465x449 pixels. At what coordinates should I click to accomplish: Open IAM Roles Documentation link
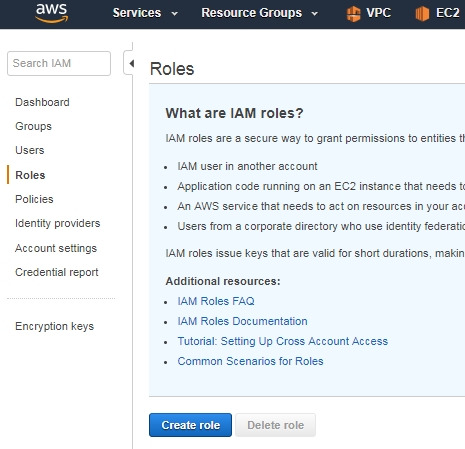pyautogui.click(x=242, y=321)
